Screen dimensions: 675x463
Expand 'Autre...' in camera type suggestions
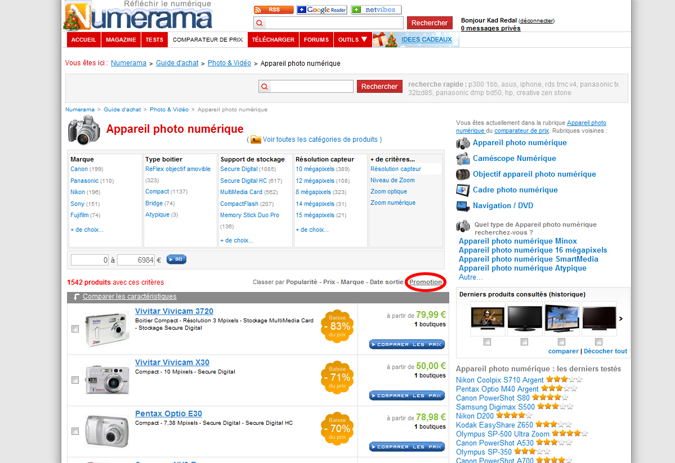(x=471, y=277)
